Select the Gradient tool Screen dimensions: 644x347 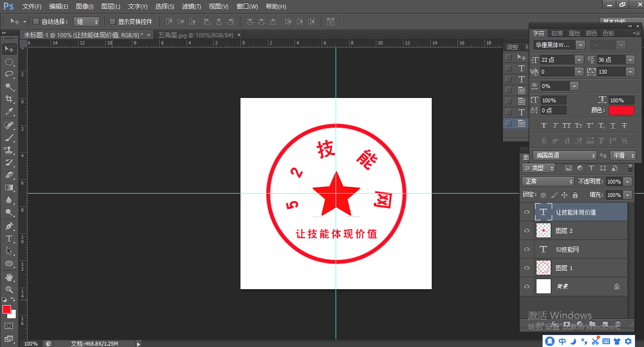[x=9, y=187]
